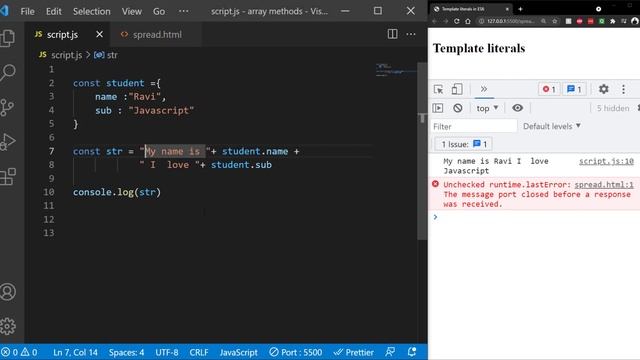
Task: Change language mode JavaScript
Action: point(238,352)
